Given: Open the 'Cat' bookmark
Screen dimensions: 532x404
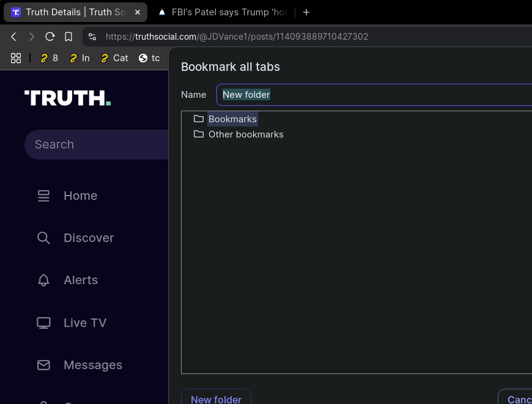Looking at the screenshot, I should click(x=114, y=58).
